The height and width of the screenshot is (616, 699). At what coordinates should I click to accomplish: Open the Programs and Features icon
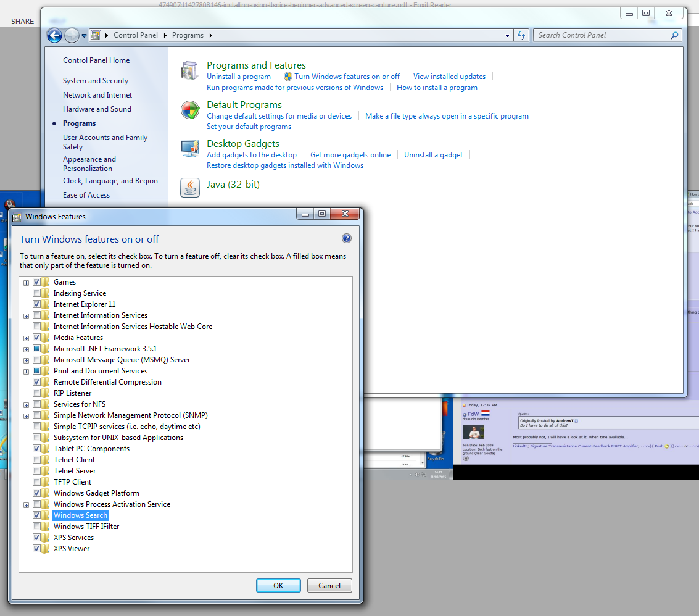coord(190,70)
